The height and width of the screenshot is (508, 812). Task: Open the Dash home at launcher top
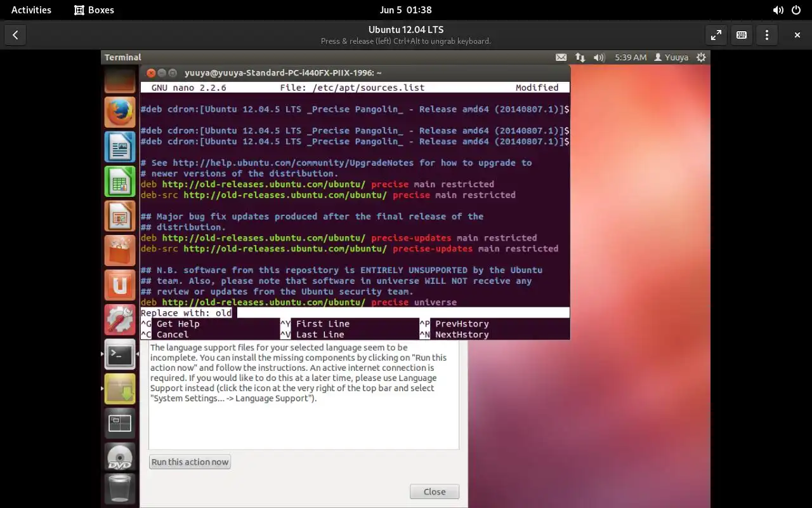[x=120, y=80]
